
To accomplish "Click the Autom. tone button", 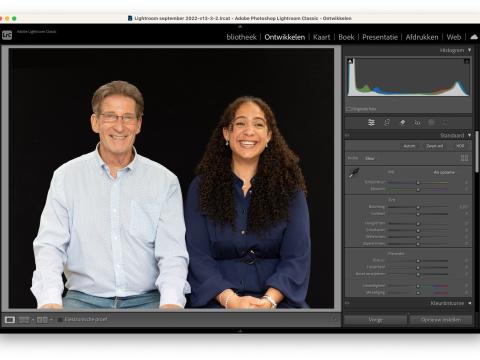I will pos(409,146).
